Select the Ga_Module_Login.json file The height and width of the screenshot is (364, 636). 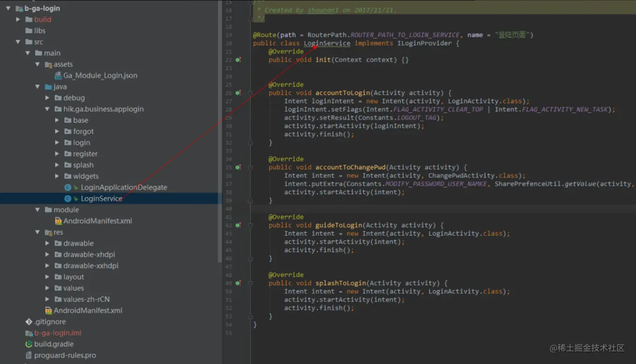point(100,76)
